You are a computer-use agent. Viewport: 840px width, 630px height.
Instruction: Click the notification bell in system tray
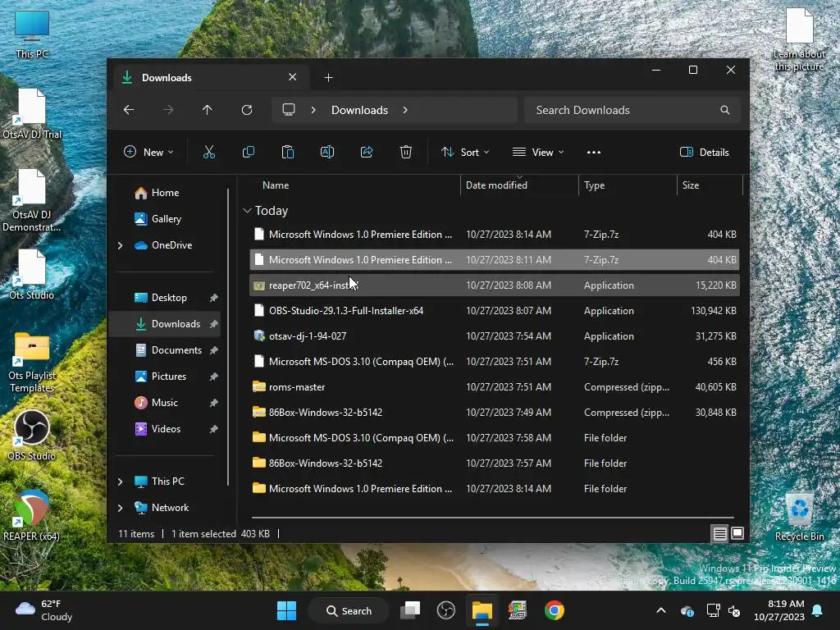pos(818,610)
